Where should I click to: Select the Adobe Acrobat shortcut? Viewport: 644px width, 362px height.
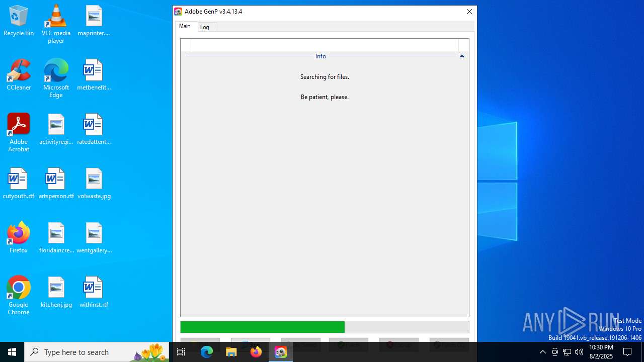pos(19,133)
